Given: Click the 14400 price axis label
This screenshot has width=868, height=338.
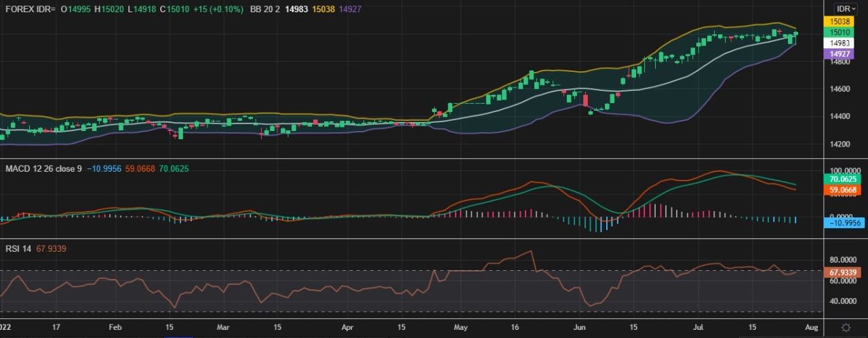Looking at the screenshot, I should [x=840, y=116].
